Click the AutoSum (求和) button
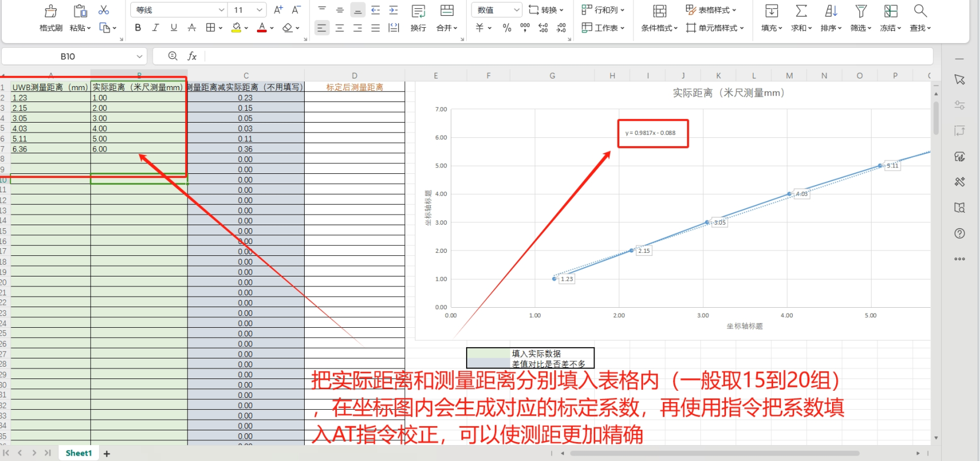Screen dimensions: 980x461 [801, 18]
